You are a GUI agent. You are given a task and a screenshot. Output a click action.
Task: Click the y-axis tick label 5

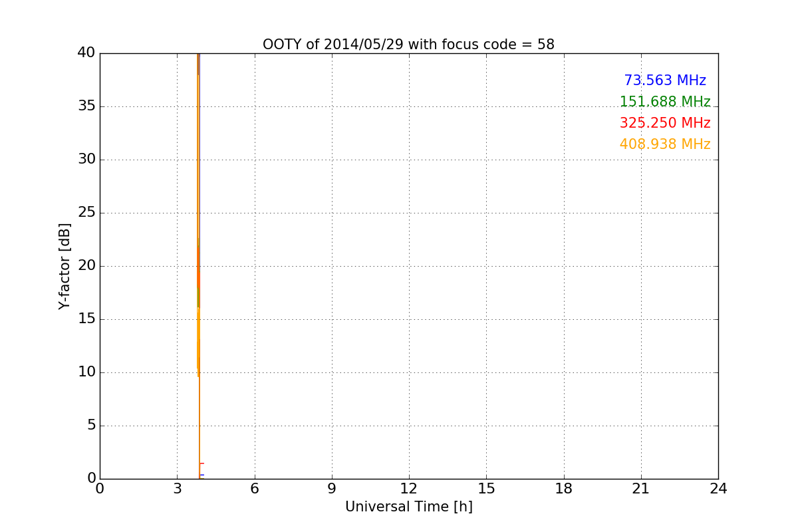91,425
